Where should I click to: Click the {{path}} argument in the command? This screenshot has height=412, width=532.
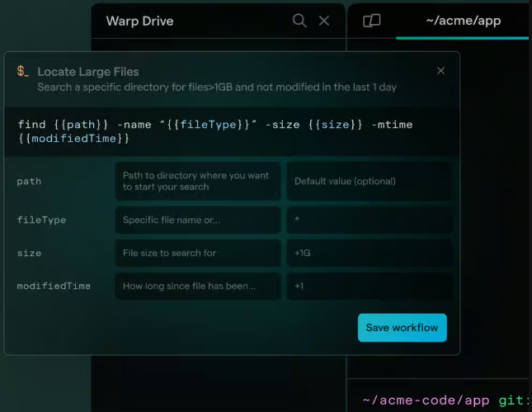point(81,125)
